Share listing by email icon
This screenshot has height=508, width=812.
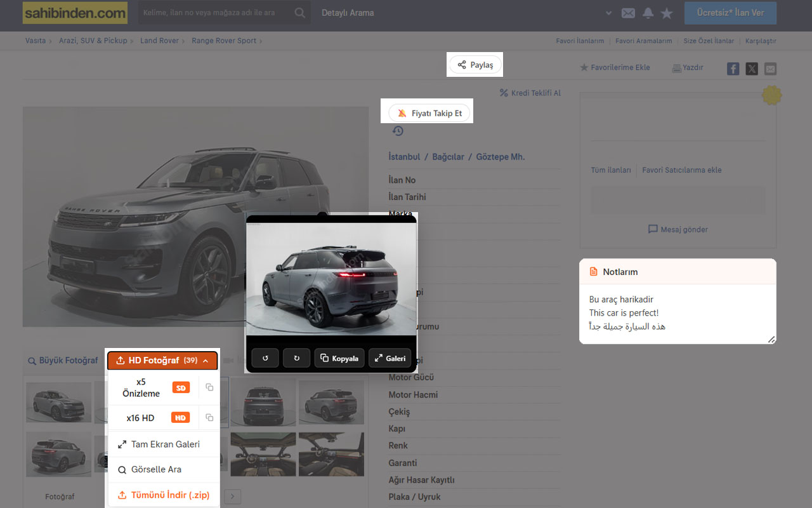770,69
